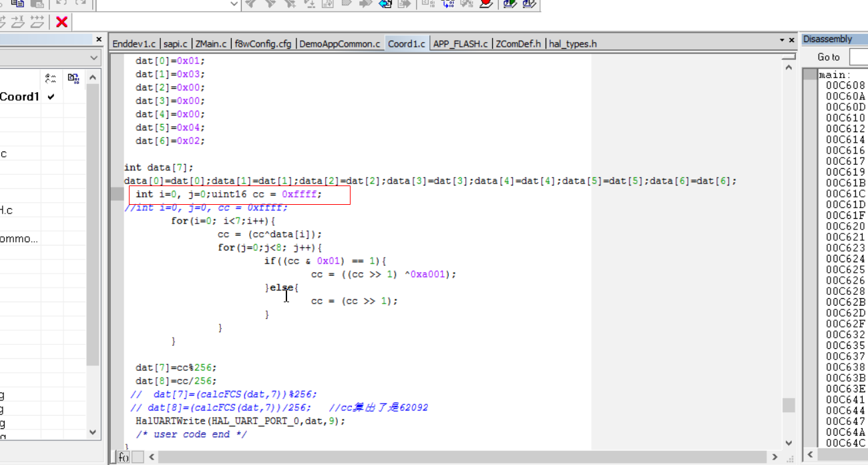The image size is (868, 465).
Task: Click the line 'for(i=0; i<7;i++){'
Action: coord(223,221)
